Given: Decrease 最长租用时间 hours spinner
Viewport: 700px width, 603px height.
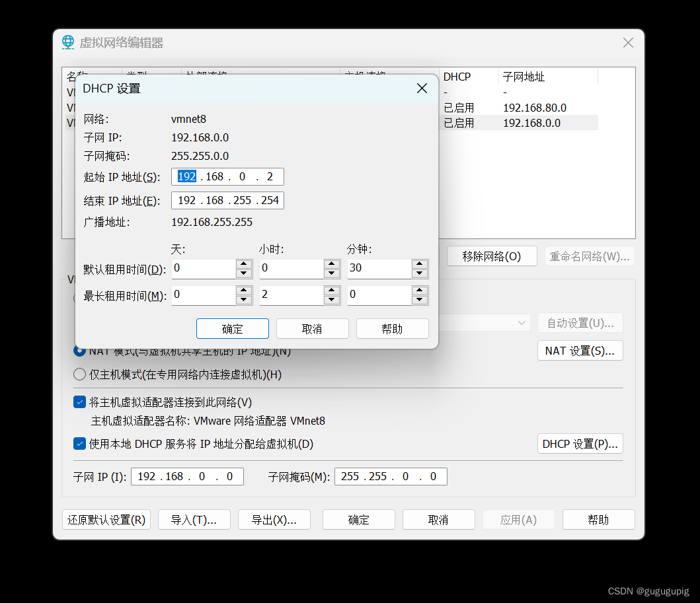Looking at the screenshot, I should click(332, 300).
